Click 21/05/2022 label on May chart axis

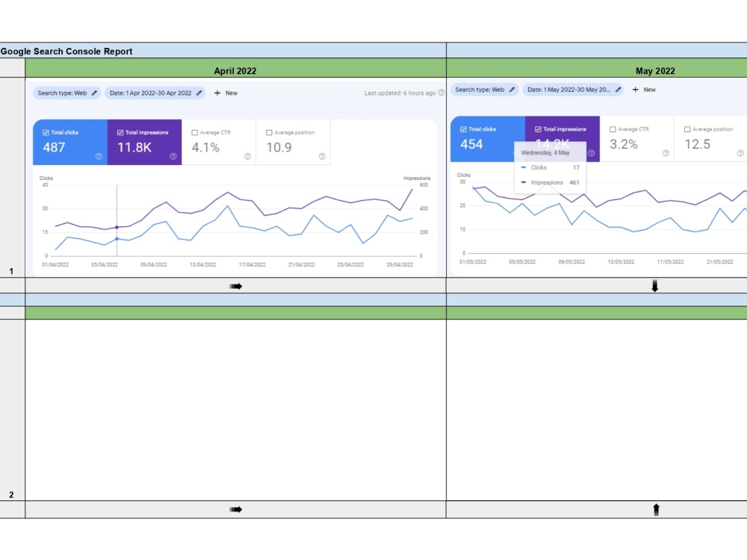[720, 262]
